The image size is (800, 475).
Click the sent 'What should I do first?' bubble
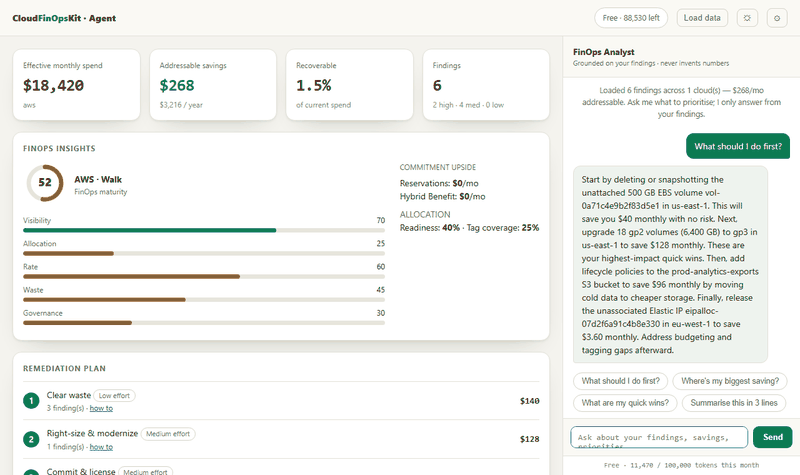coord(738,146)
